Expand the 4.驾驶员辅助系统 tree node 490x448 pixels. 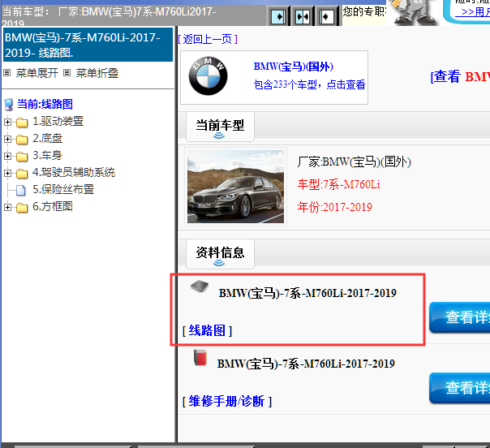coord(8,173)
